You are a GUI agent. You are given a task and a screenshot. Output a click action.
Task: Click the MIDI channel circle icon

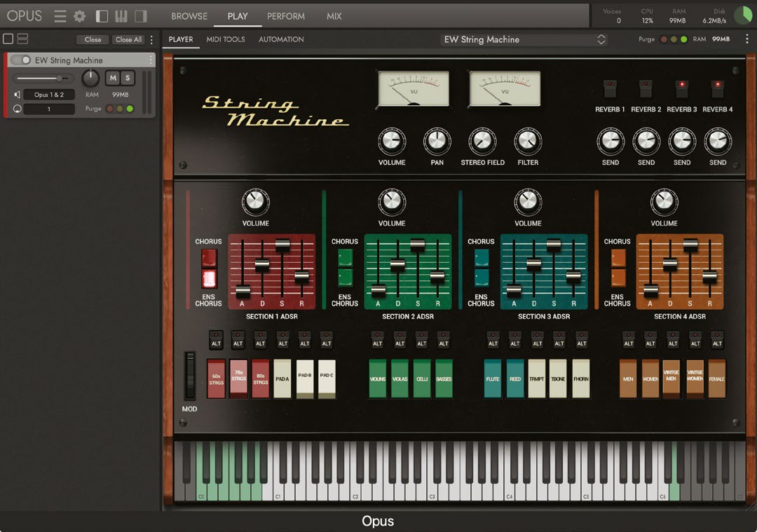coord(17,109)
